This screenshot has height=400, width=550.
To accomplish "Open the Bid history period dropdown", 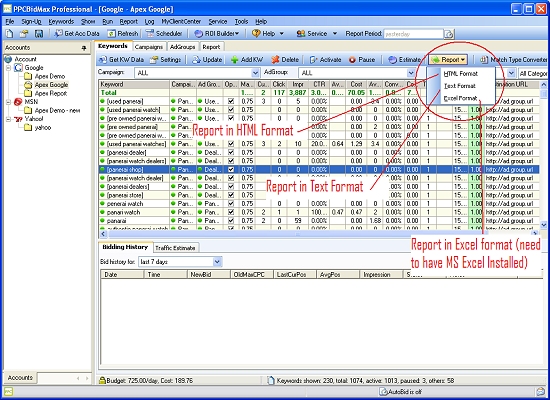I will tap(217, 262).
